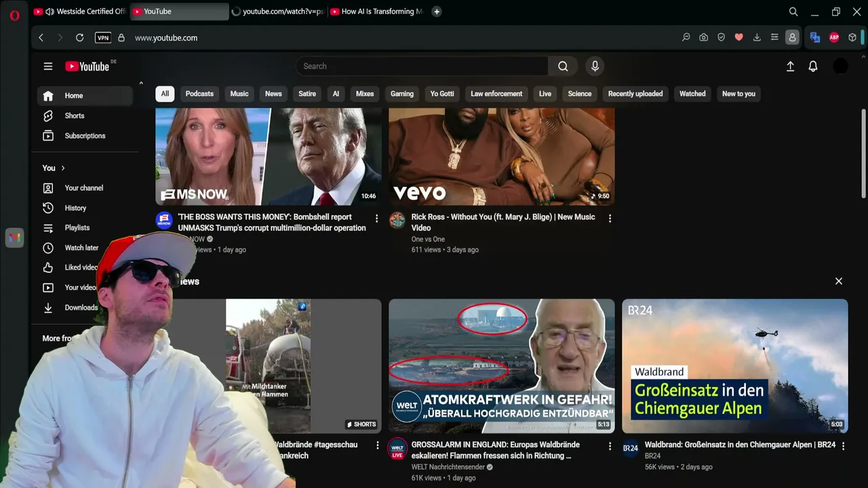Viewport: 868px width, 488px height.
Task: Open History in sidebar
Action: (x=85, y=208)
